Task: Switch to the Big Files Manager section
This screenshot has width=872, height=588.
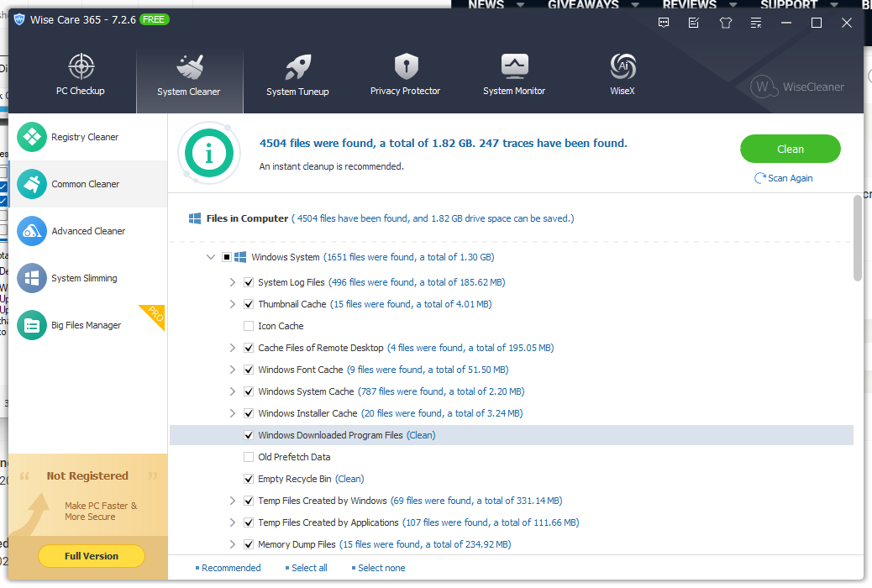Action: (x=87, y=325)
